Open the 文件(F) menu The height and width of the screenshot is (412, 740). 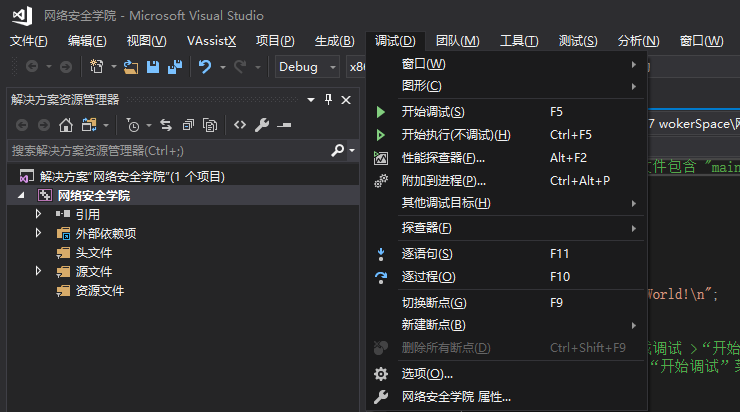29,41
